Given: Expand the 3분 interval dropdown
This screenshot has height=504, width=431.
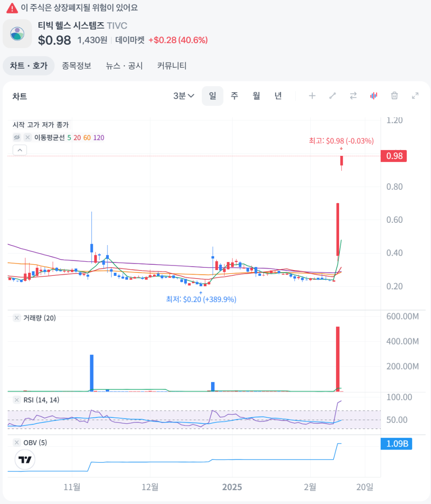Looking at the screenshot, I should click(x=183, y=96).
